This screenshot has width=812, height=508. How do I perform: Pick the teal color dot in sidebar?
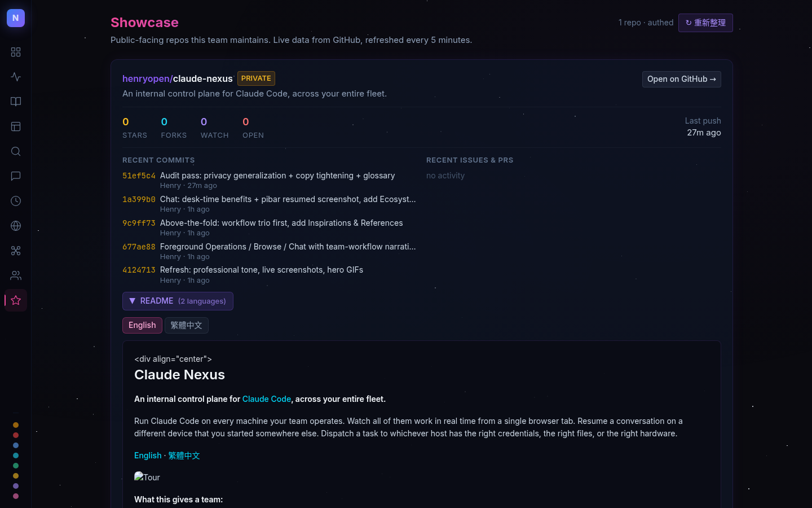click(x=16, y=456)
